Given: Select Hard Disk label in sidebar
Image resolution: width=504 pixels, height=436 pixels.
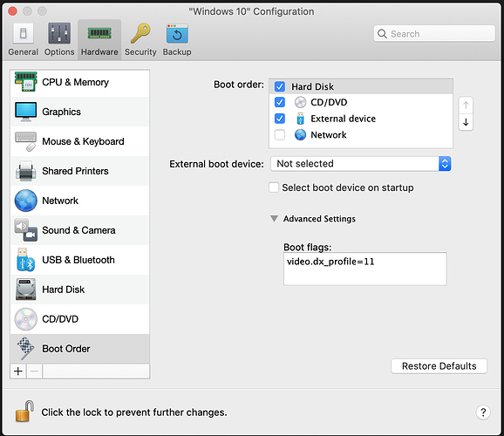Looking at the screenshot, I should [64, 290].
